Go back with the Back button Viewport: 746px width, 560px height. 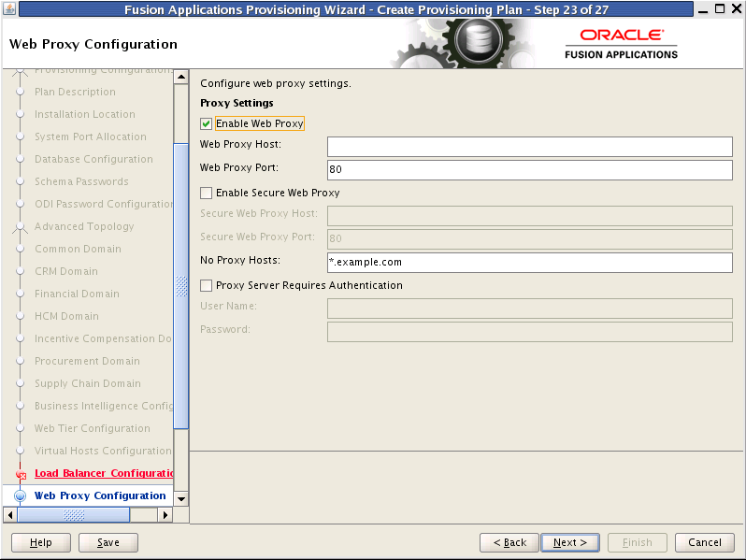pyautogui.click(x=509, y=542)
